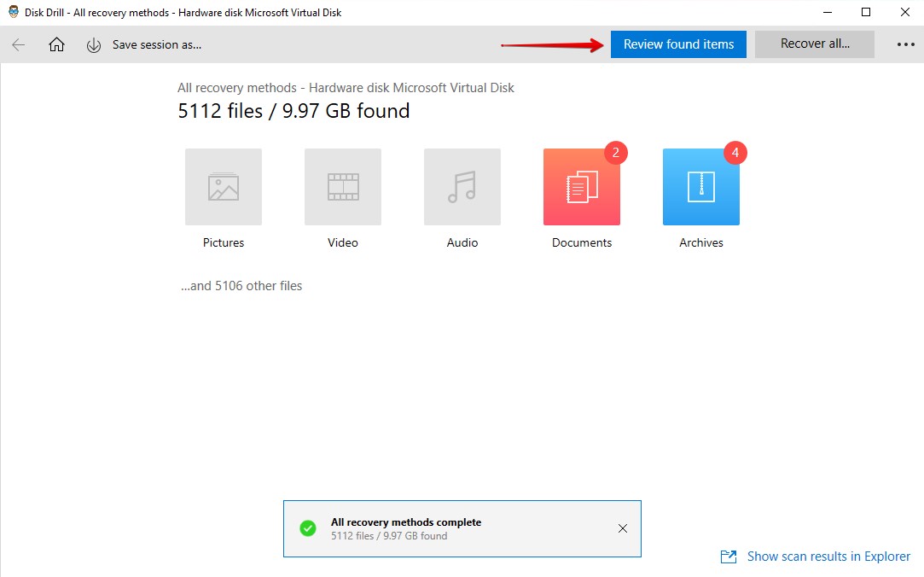Image resolution: width=924 pixels, height=577 pixels.
Task: Click the Disk Drill app icon in title bar
Action: click(x=14, y=12)
